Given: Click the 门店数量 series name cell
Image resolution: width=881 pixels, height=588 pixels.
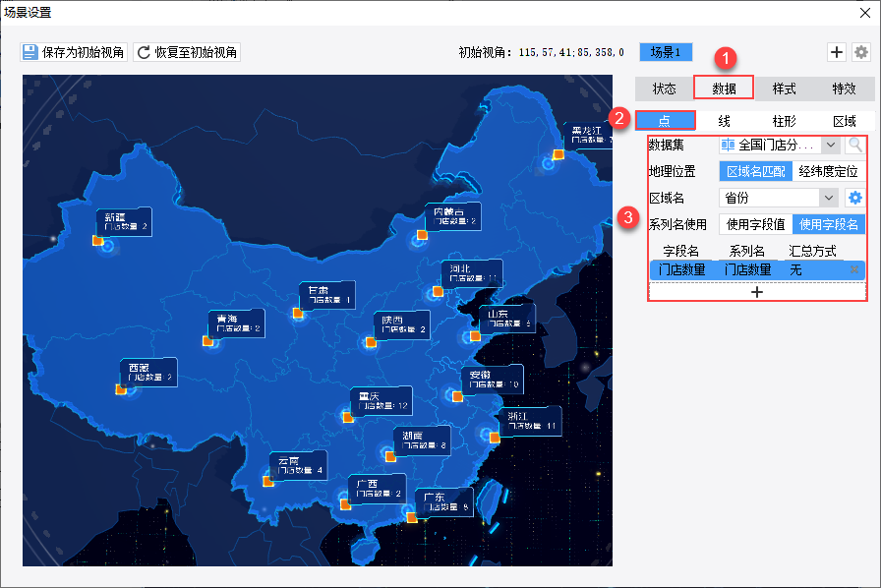Looking at the screenshot, I should click(x=748, y=269).
